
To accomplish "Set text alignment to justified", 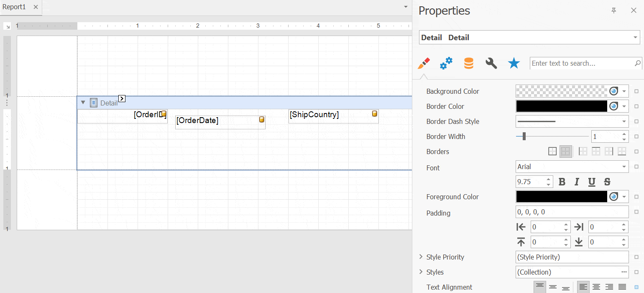I will 621,287.
